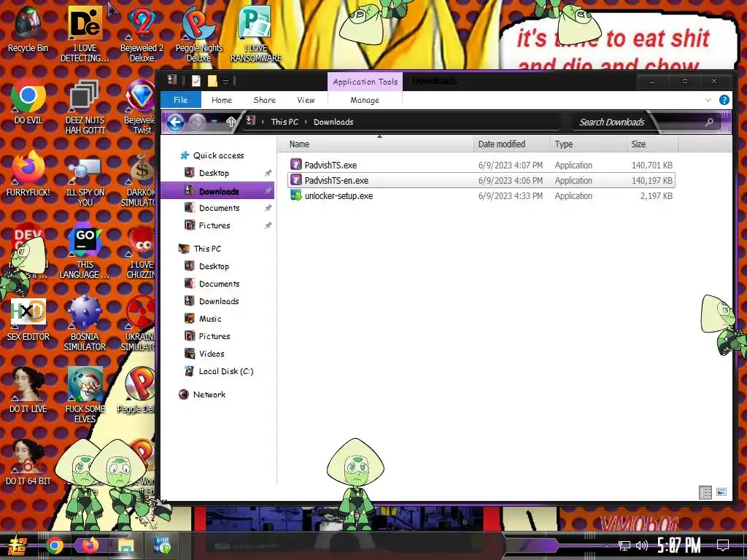Select Pictures under Quick access
The height and width of the screenshot is (560, 747).
tap(214, 225)
